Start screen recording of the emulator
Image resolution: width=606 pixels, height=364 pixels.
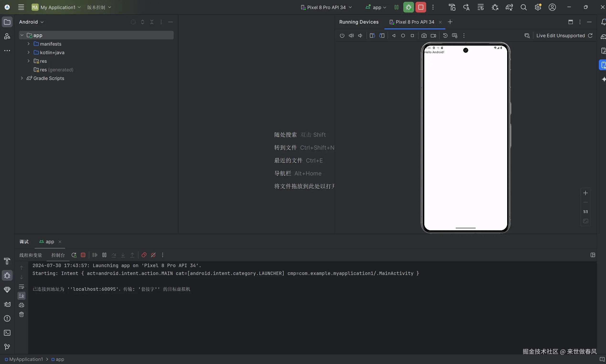coord(433,36)
